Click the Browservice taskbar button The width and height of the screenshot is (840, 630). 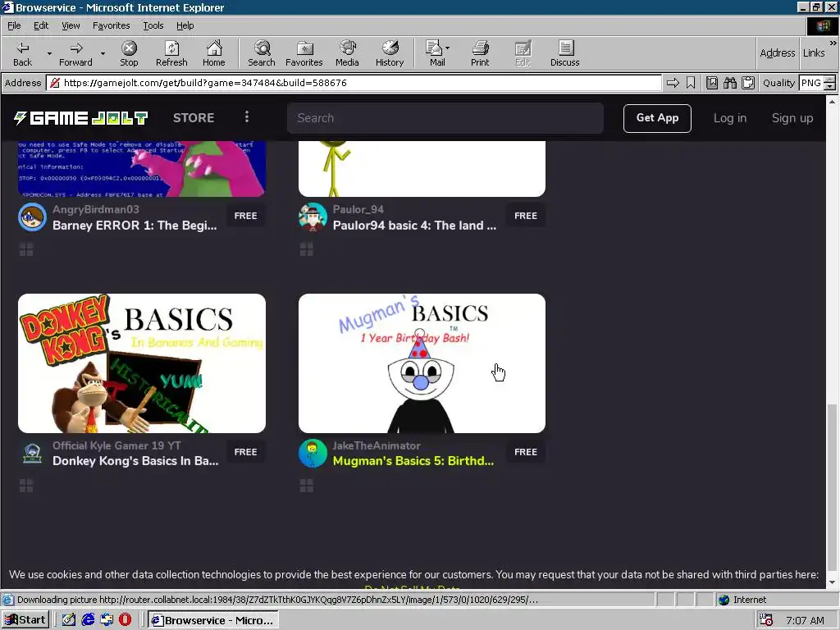click(213, 620)
